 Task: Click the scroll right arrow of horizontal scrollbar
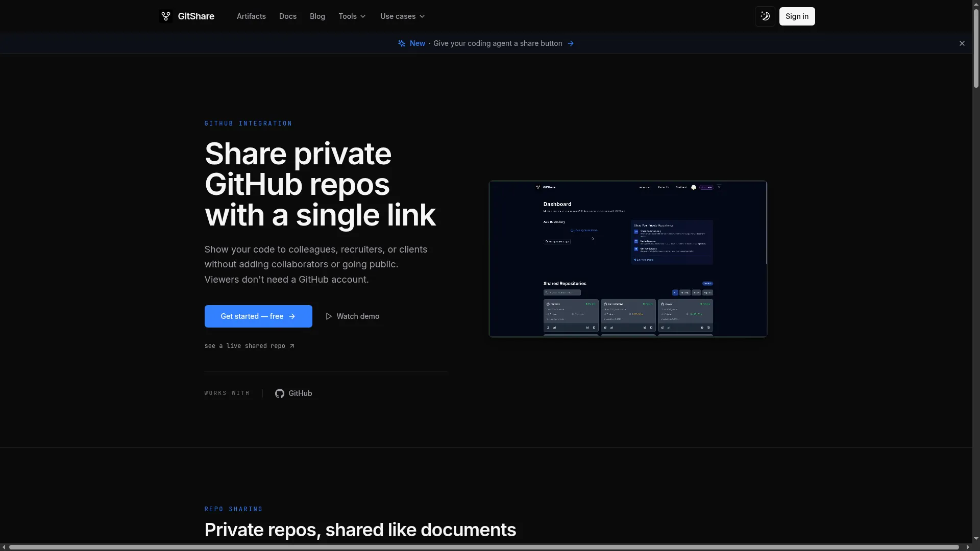pos(968,547)
